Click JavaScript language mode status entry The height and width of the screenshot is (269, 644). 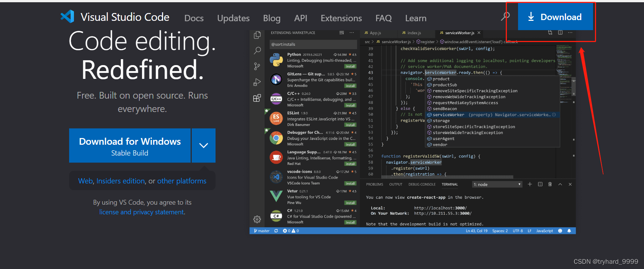(x=544, y=231)
